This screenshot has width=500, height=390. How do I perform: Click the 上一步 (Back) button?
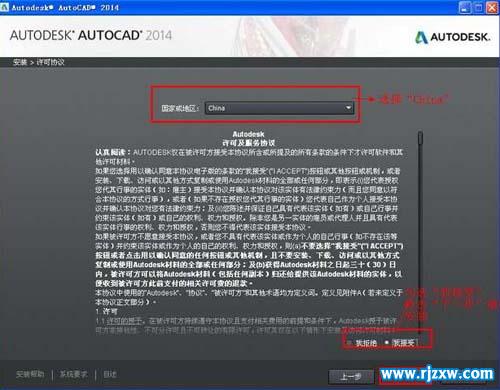(351, 377)
